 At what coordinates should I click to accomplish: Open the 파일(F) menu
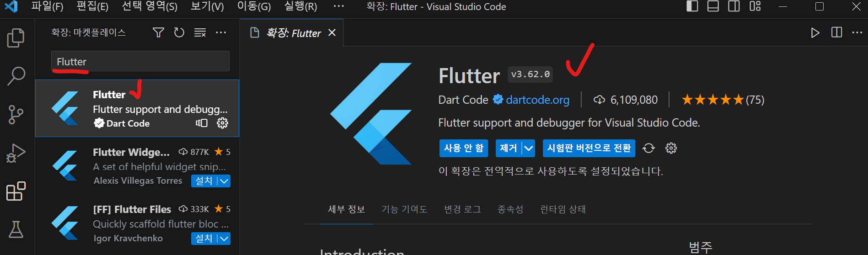click(x=47, y=6)
